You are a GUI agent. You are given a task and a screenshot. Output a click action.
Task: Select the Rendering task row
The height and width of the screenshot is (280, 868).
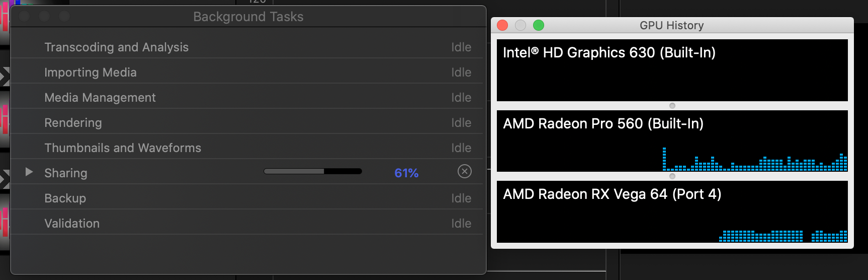[x=73, y=123]
